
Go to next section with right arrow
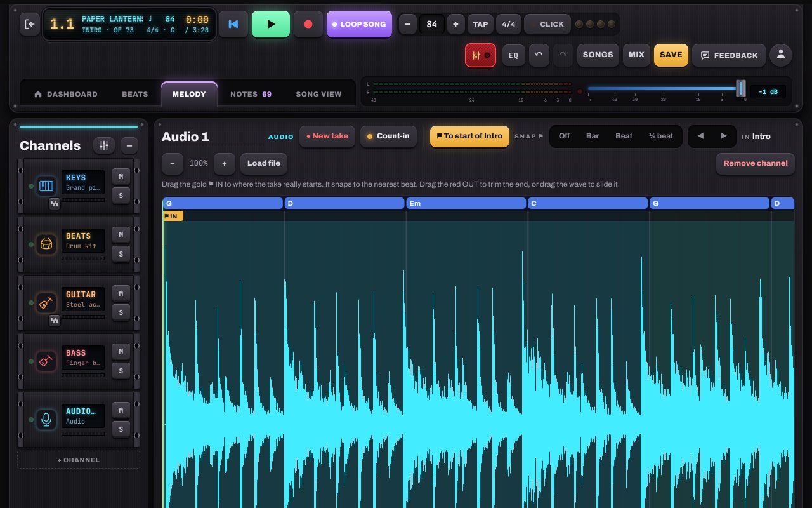723,136
